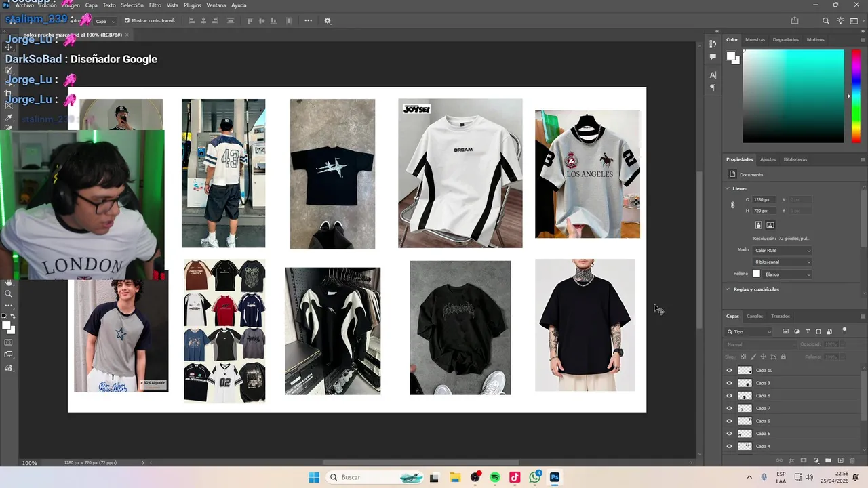Image resolution: width=868 pixels, height=488 pixels.
Task: Expand Reglas y cuadrículas section
Action: (728, 289)
